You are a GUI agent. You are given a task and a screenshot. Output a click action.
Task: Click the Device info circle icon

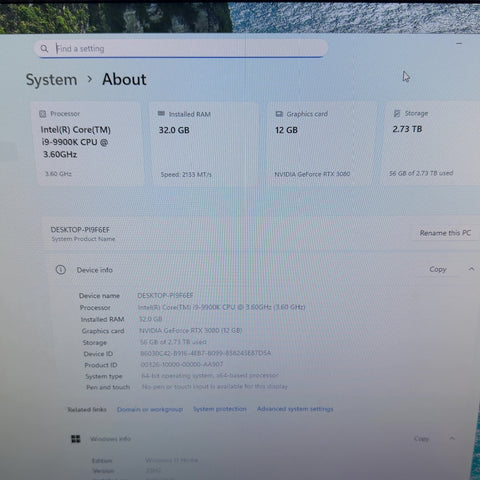[61, 270]
